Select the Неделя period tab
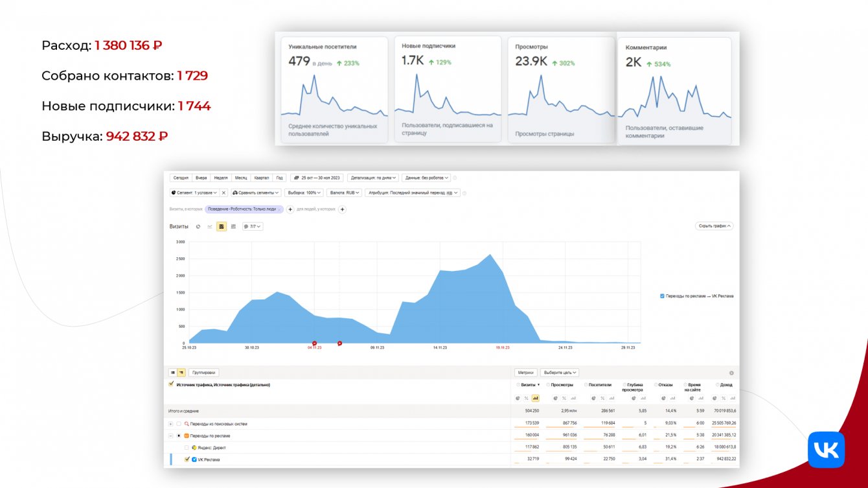The height and width of the screenshot is (488, 868). pos(220,178)
